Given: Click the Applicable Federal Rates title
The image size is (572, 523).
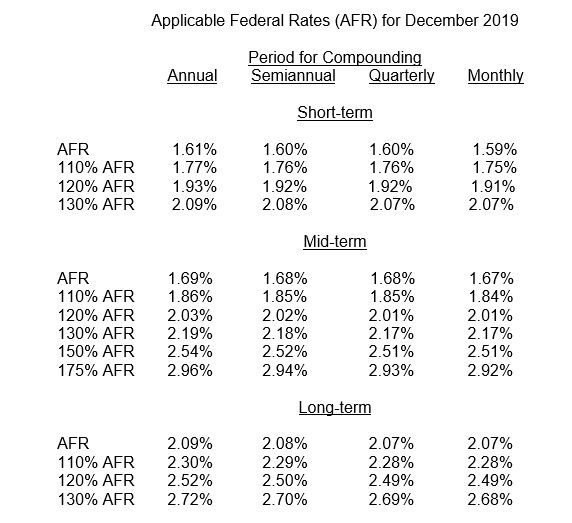Looking at the screenshot, I should 335,20.
